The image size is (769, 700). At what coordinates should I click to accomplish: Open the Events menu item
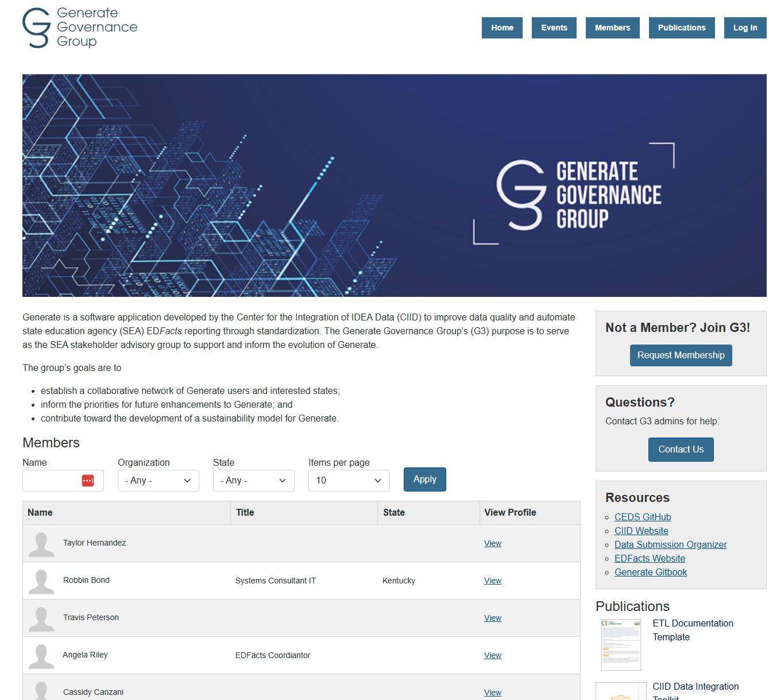(x=554, y=28)
